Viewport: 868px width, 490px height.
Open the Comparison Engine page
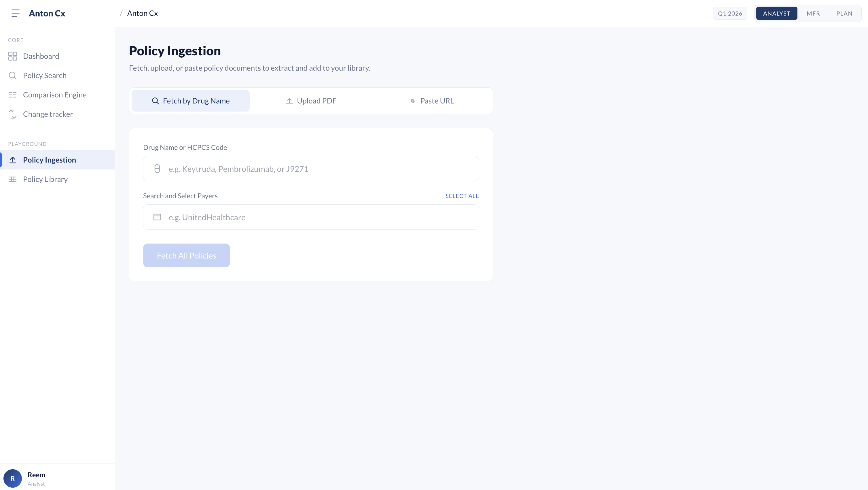tap(55, 95)
